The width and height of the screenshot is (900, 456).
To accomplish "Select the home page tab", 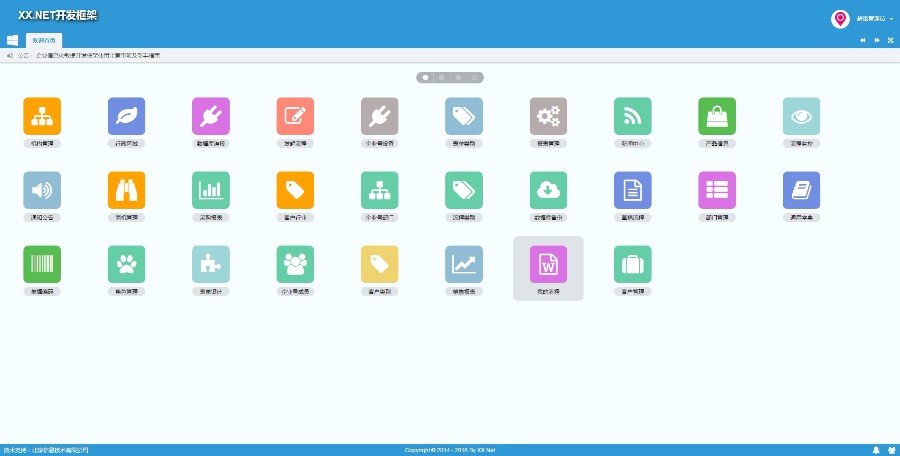I will (44, 40).
